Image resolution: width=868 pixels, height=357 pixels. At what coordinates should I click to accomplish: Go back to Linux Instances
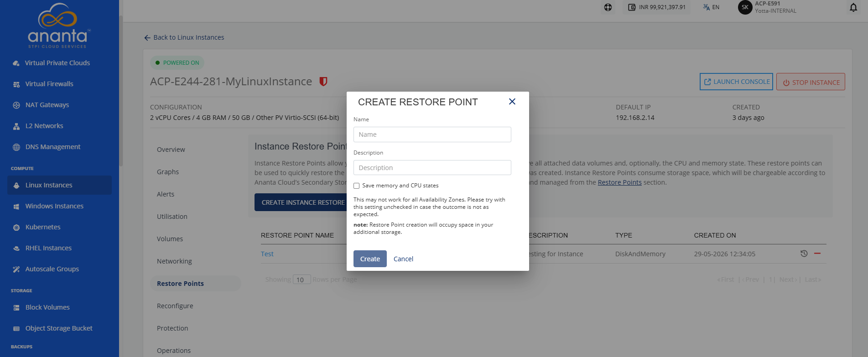tap(184, 37)
